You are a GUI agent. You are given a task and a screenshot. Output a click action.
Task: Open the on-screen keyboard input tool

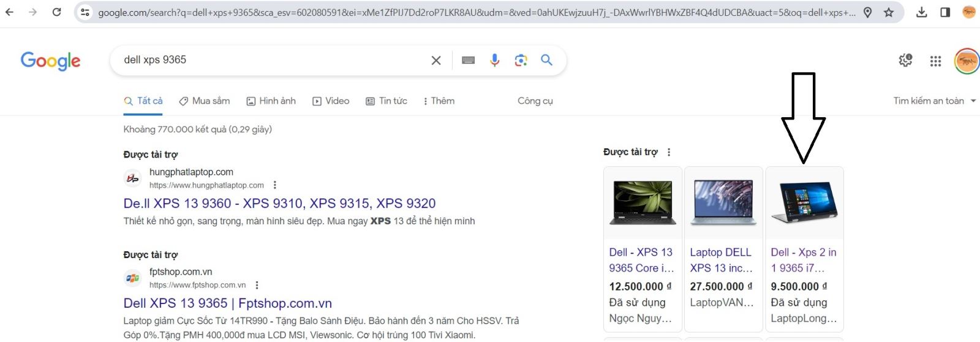(468, 60)
